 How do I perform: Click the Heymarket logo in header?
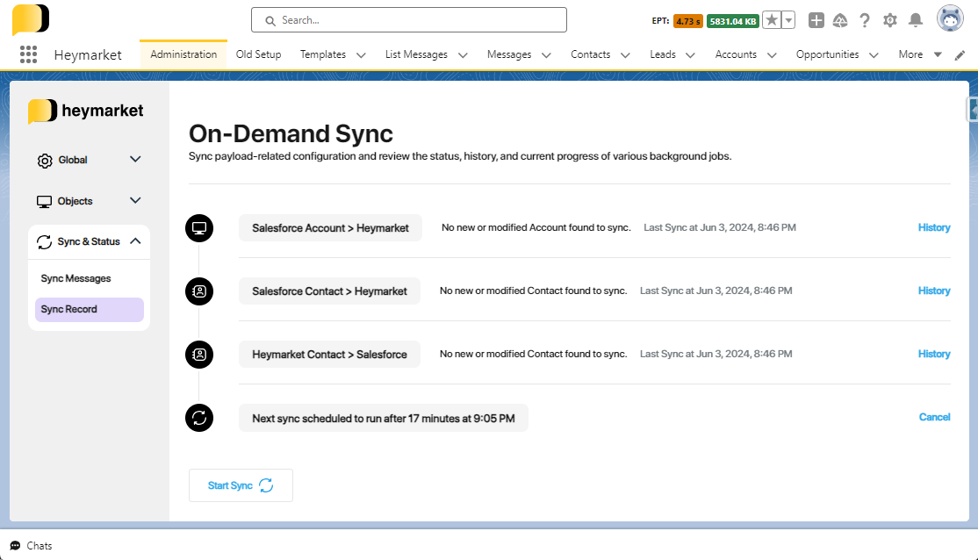coord(31,19)
